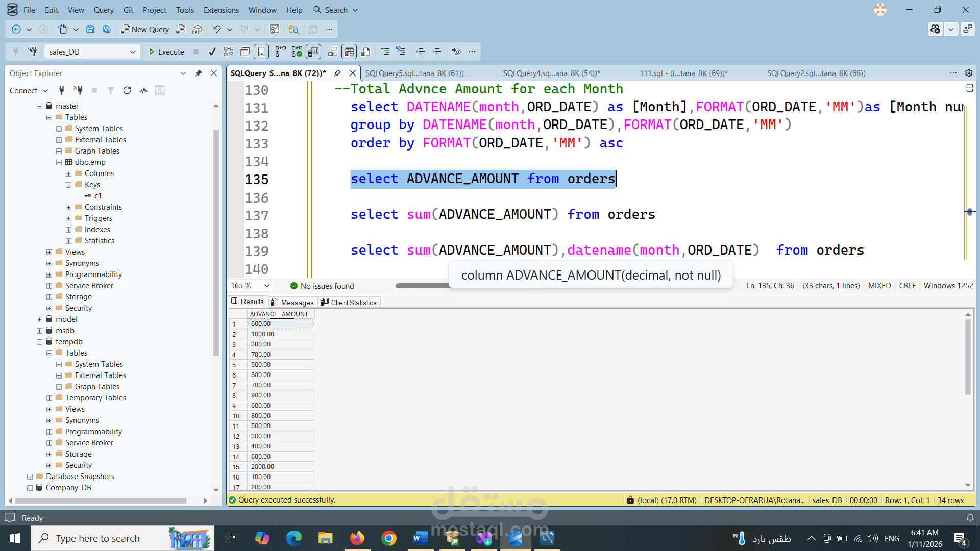
Task: Open Google Chrome from the taskbar
Action: pyautogui.click(x=389, y=538)
